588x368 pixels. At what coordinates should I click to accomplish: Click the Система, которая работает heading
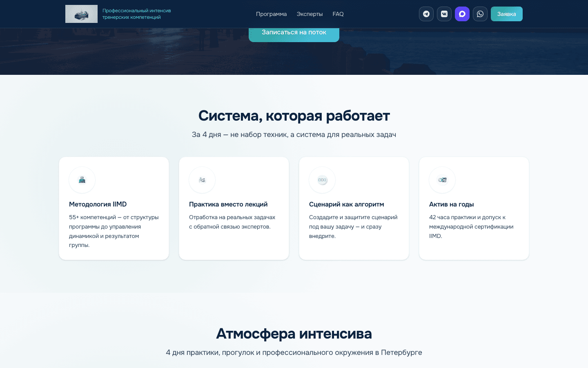click(294, 116)
